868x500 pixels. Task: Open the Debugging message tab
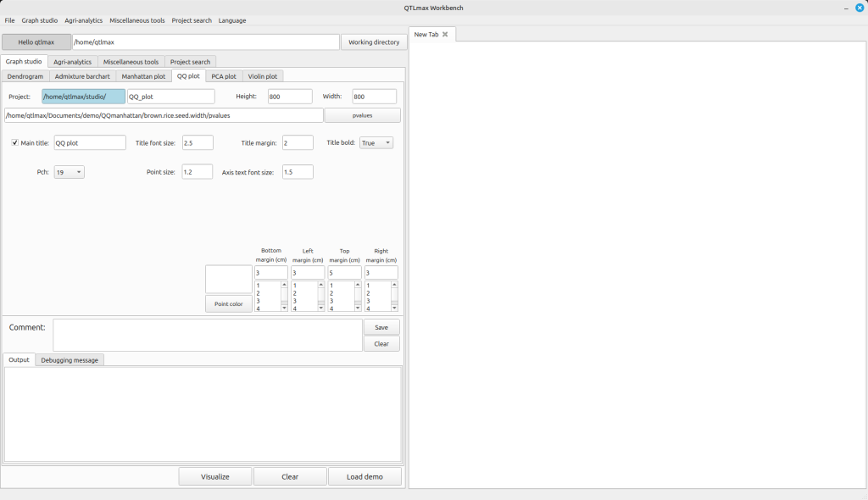point(70,360)
